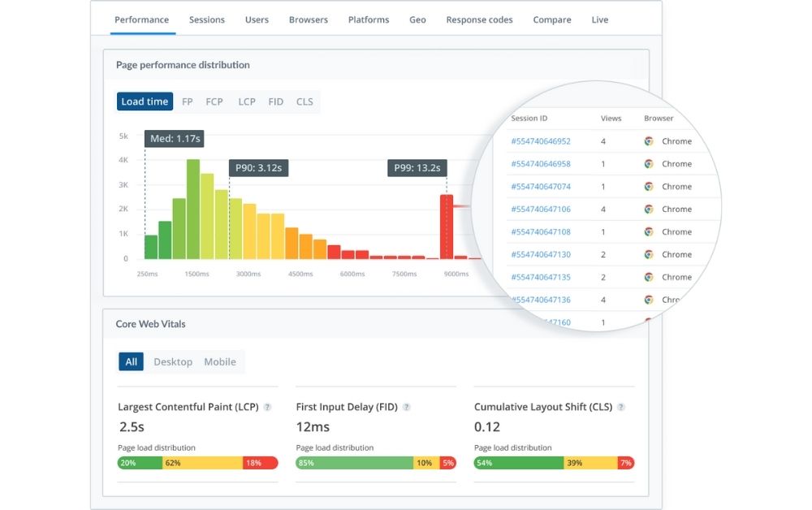Click the Chrome icon on the #554740647130 row
812x510 pixels.
pos(648,254)
